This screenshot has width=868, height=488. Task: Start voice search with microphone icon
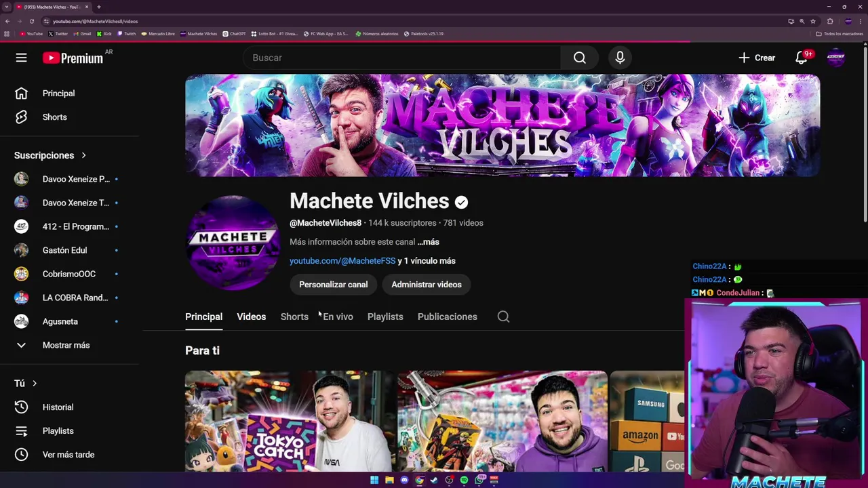[x=620, y=58]
